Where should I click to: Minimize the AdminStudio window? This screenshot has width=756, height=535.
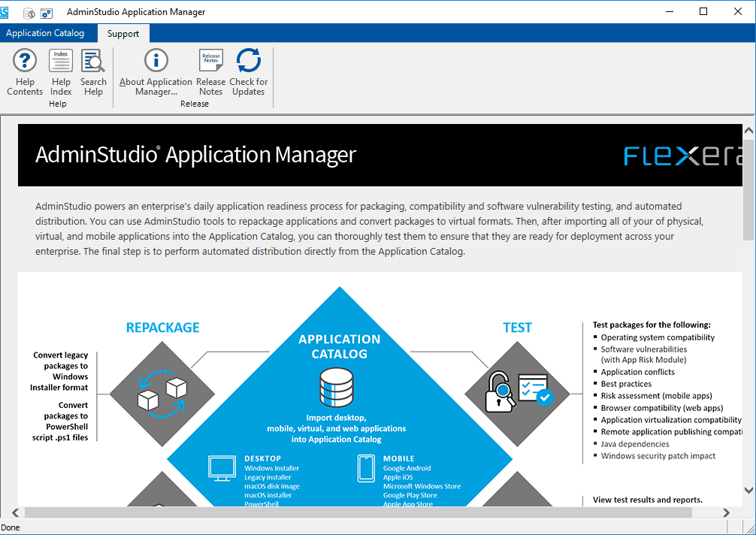pyautogui.click(x=670, y=11)
